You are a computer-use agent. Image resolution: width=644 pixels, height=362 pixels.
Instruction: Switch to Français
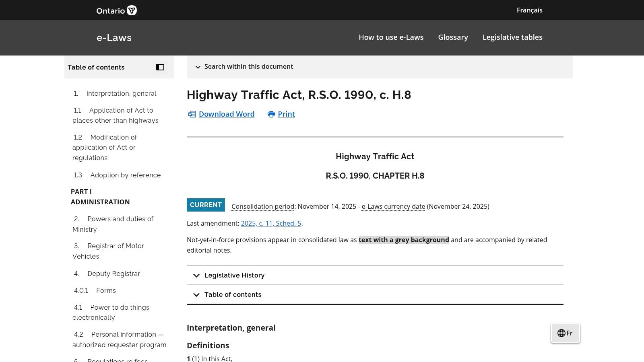(x=529, y=10)
